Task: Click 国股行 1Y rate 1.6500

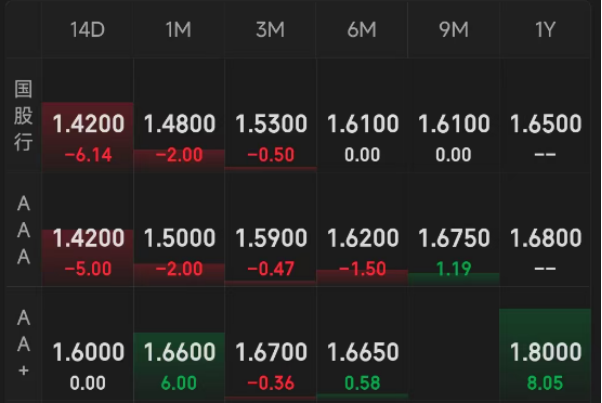Action: [x=545, y=125]
